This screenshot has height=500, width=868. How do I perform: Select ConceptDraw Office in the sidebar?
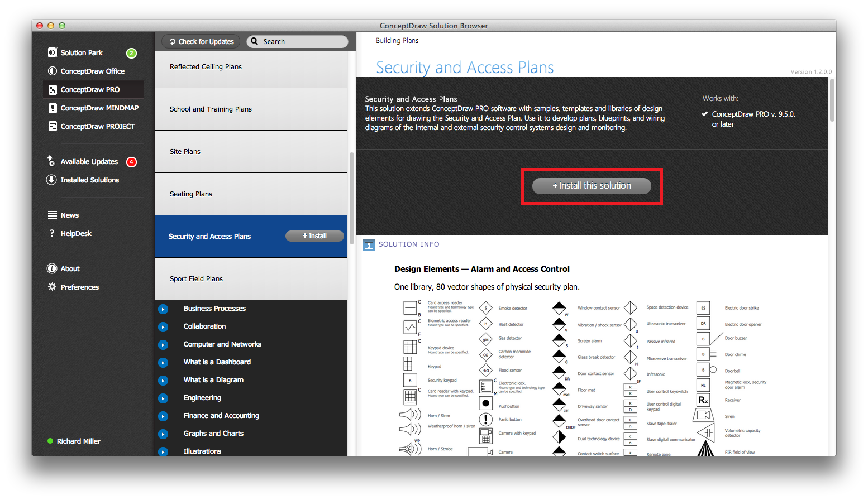pyautogui.click(x=93, y=71)
